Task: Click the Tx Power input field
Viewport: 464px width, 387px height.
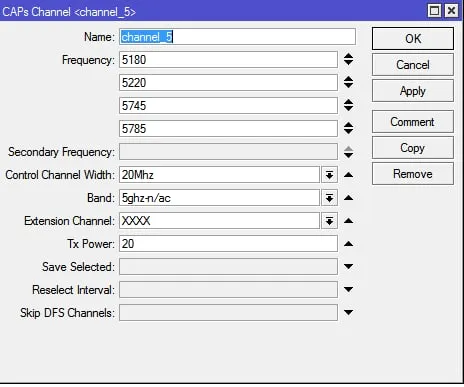Action: [x=228, y=244]
